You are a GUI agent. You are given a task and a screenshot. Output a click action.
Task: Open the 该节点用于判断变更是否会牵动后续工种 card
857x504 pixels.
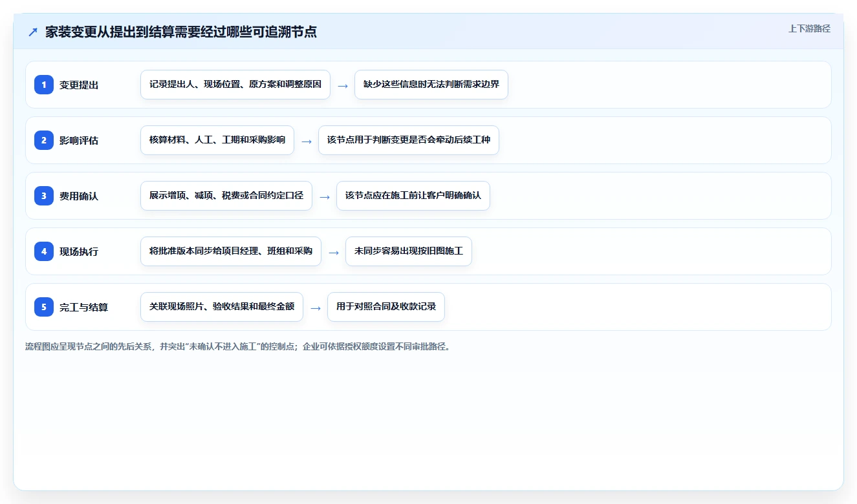(x=409, y=140)
